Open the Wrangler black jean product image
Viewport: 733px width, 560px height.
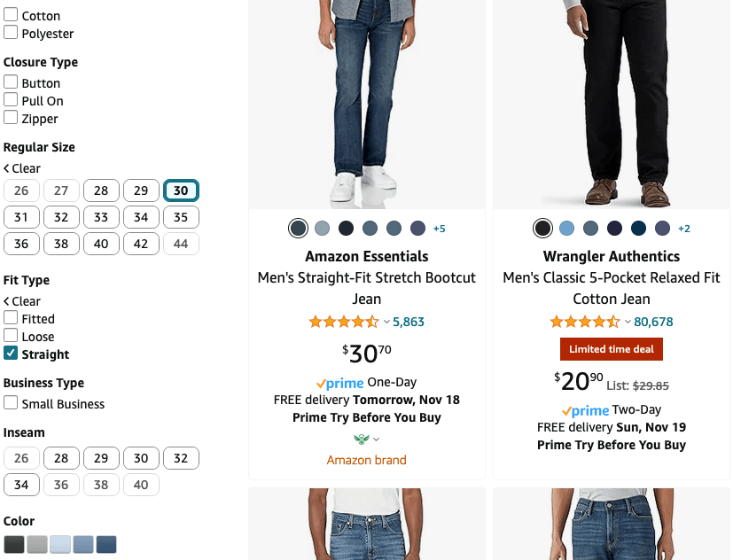[612, 102]
